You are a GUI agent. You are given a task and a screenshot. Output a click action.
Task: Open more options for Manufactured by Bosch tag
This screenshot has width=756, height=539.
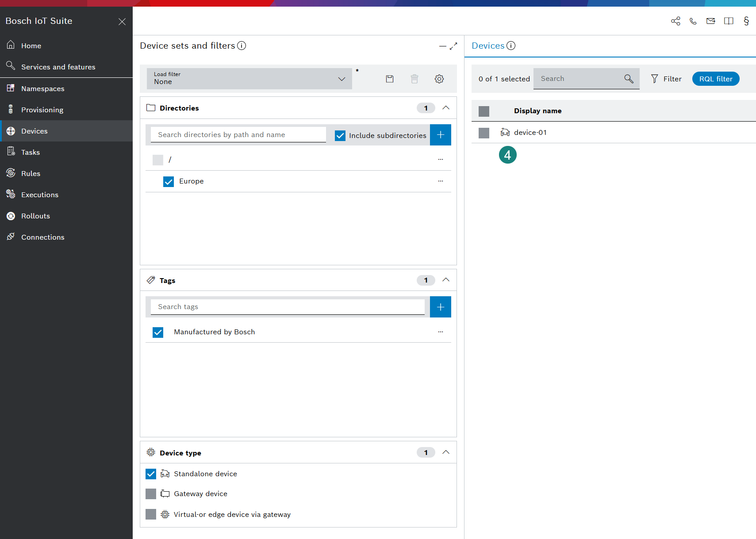click(441, 332)
